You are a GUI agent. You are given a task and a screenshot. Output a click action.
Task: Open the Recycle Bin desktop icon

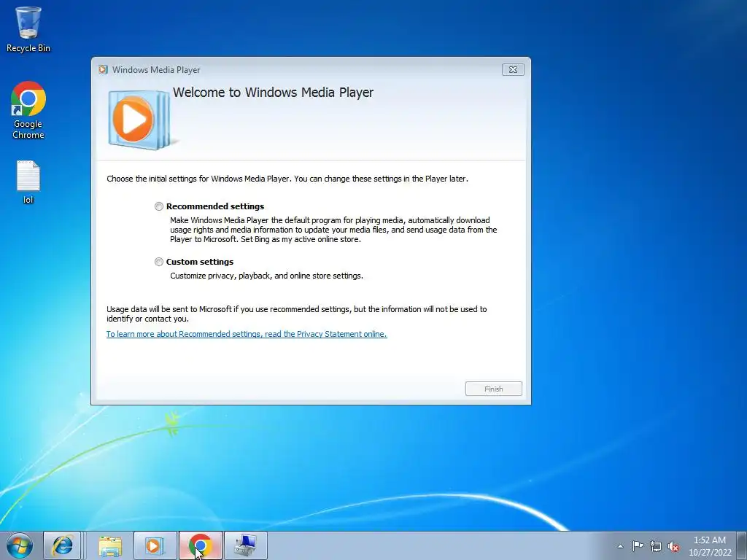pos(28,29)
